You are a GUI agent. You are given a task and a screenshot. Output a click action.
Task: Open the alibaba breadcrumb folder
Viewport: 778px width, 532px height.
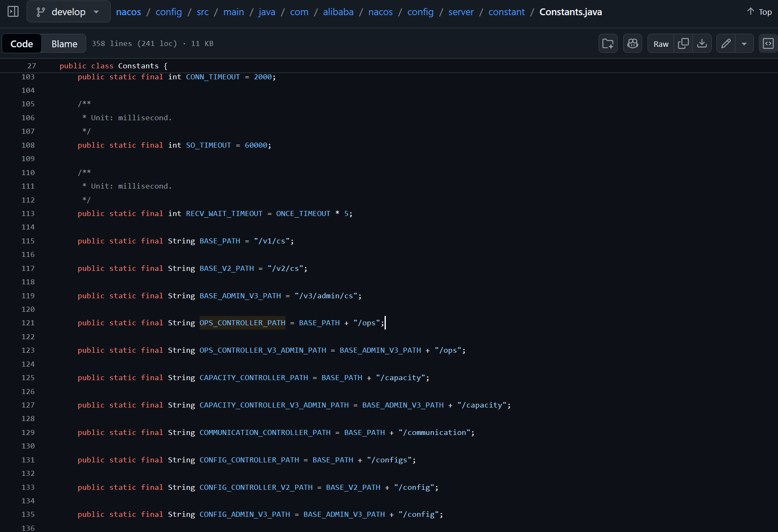pos(338,12)
